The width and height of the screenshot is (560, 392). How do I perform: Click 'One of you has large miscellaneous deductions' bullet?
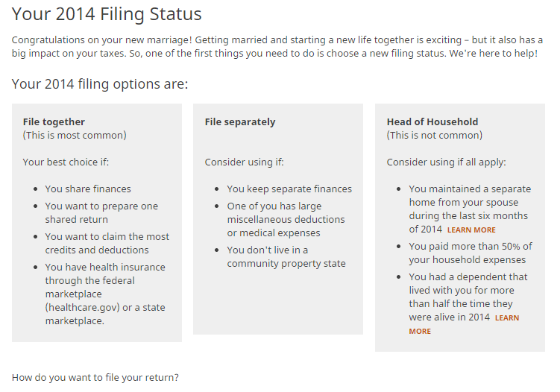click(x=286, y=219)
